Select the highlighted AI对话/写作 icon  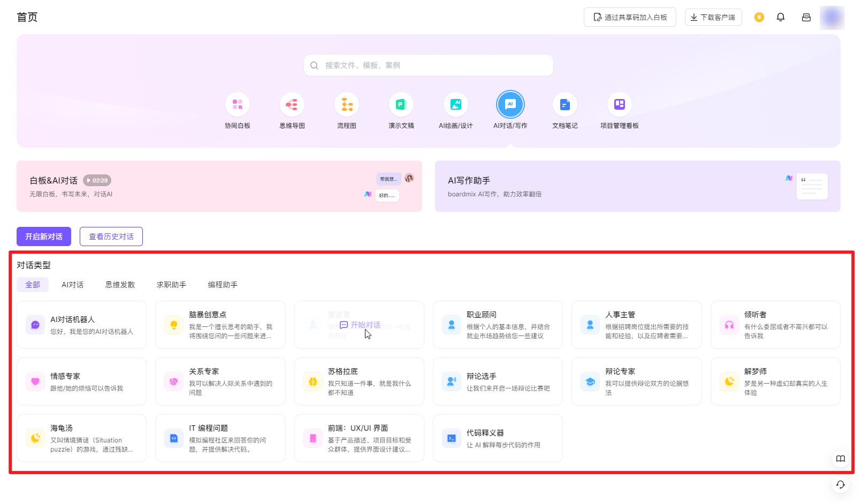(x=510, y=105)
